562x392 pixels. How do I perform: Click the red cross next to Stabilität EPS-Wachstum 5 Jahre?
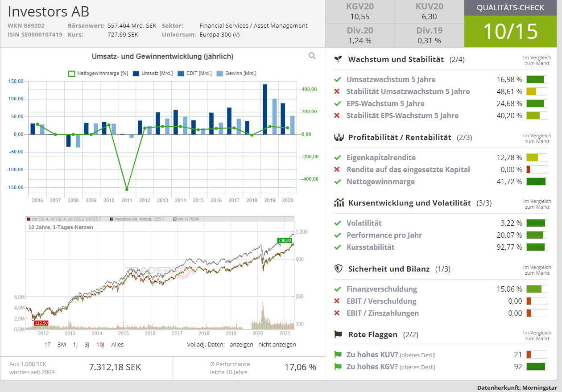[x=337, y=116]
